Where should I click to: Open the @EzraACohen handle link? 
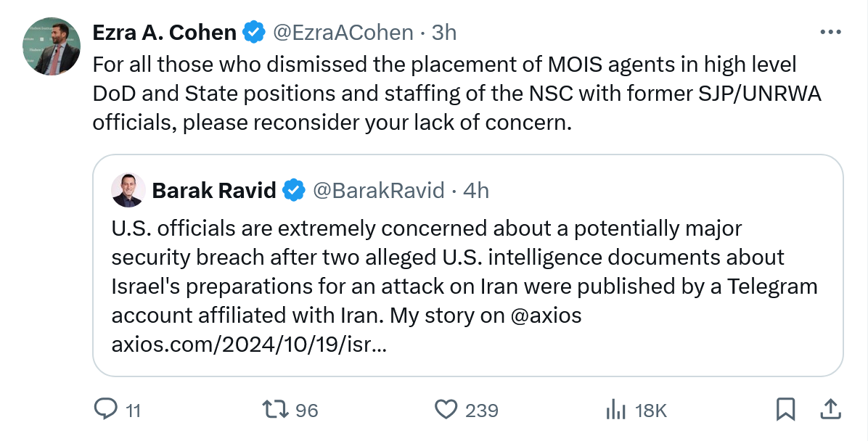click(343, 33)
